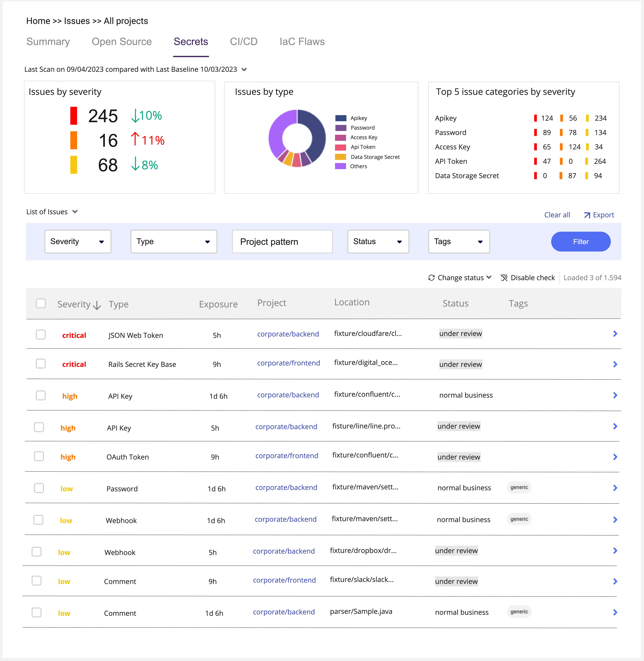
Task: Open the Tags filter dropdown
Action: [459, 242]
